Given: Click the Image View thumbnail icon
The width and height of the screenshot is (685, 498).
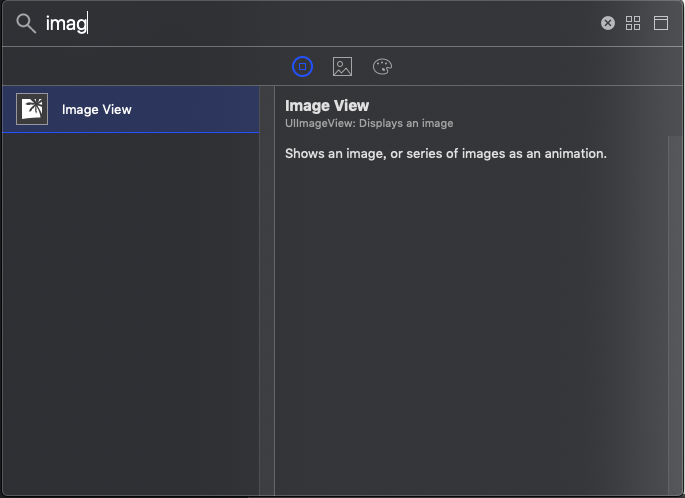Looking at the screenshot, I should click(32, 109).
